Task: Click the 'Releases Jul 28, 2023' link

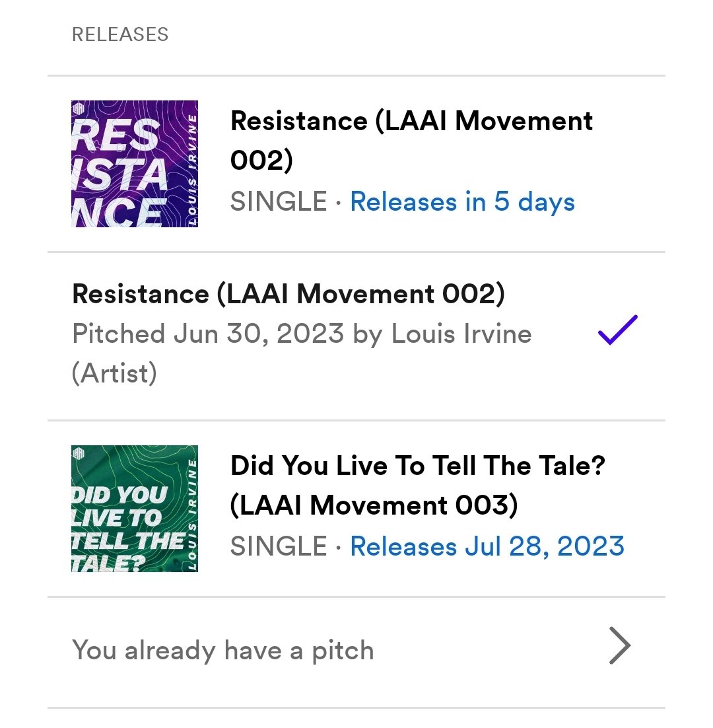Action: point(487,546)
